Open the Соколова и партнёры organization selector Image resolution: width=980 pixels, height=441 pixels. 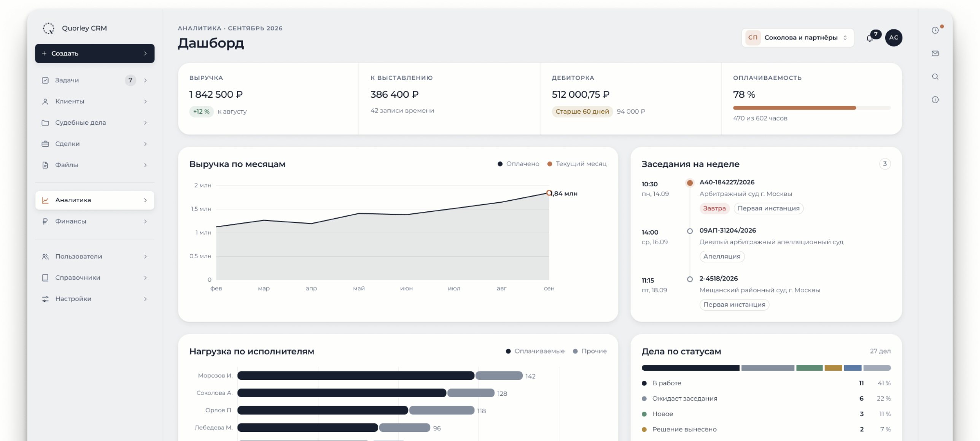[798, 38]
